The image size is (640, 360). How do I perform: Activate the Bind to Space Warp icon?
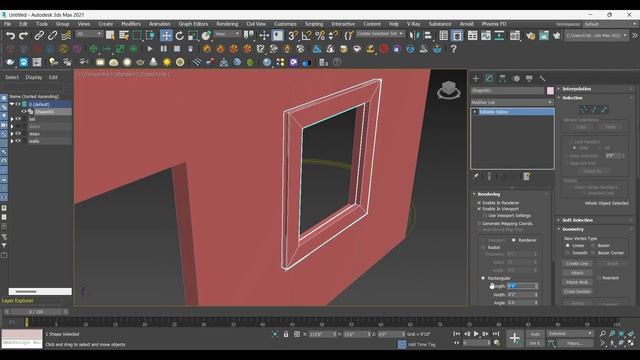[x=66, y=36]
